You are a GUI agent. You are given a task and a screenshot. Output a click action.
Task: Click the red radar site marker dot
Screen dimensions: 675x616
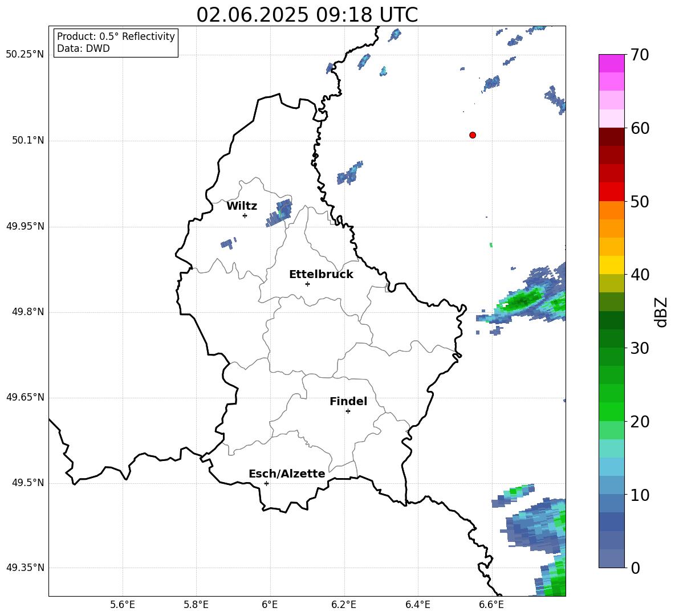(x=473, y=135)
